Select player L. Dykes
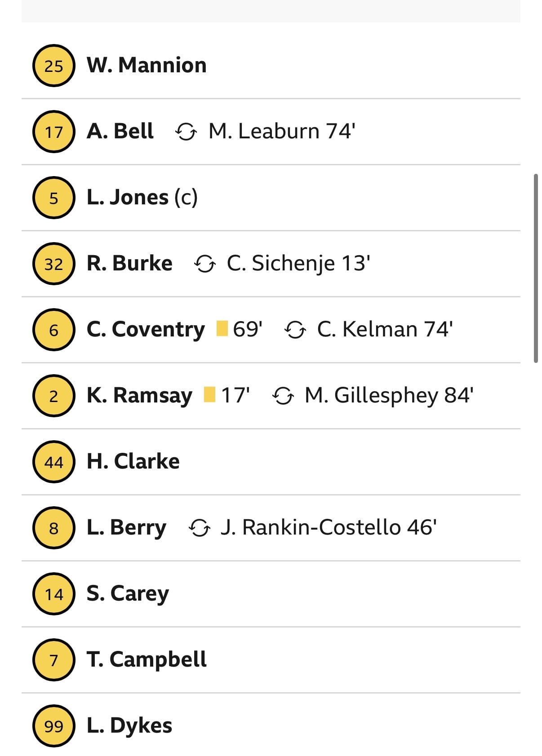This screenshot has height=756, width=542. pyautogui.click(x=129, y=726)
